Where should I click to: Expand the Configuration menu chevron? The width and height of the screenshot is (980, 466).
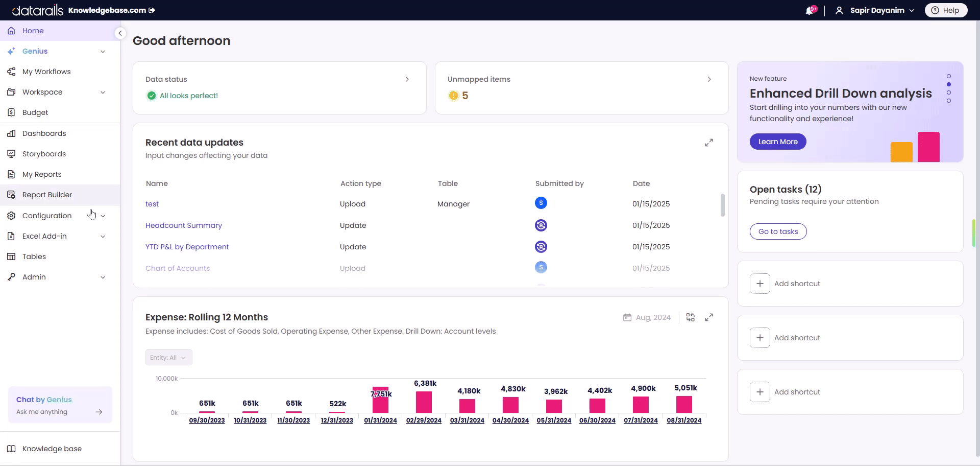pyautogui.click(x=103, y=216)
